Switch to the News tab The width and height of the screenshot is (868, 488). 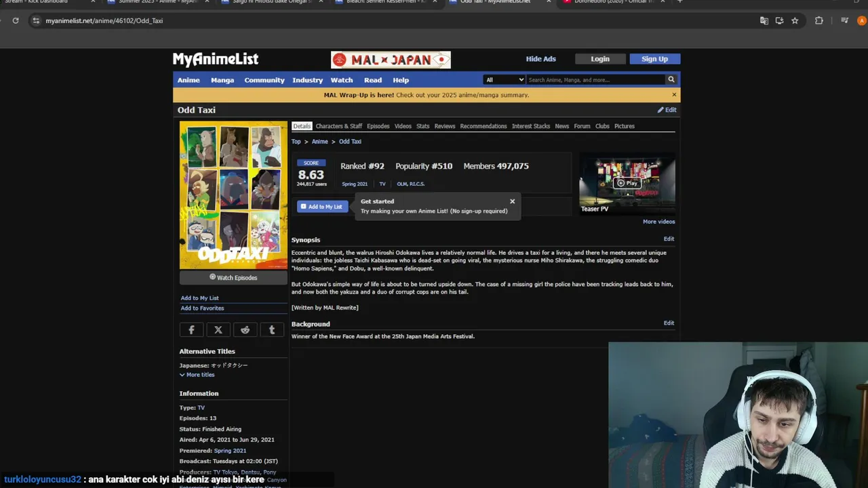coord(562,126)
